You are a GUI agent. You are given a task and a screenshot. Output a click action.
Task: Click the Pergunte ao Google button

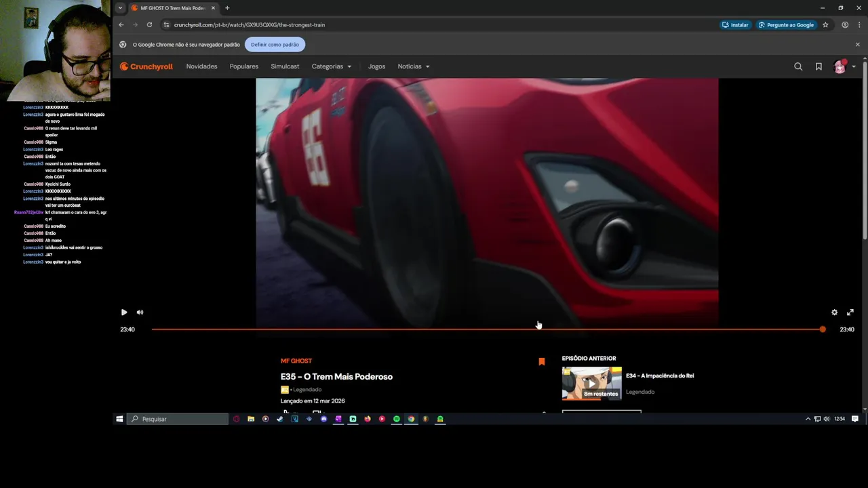[786, 25]
